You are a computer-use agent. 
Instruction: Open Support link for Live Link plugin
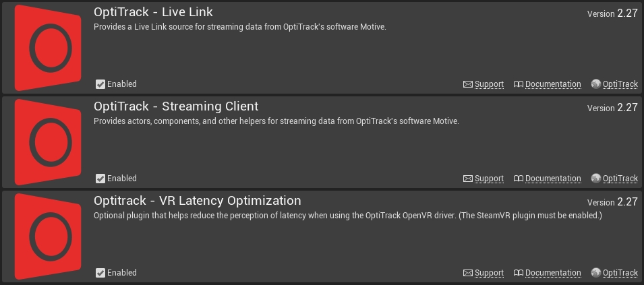(489, 84)
